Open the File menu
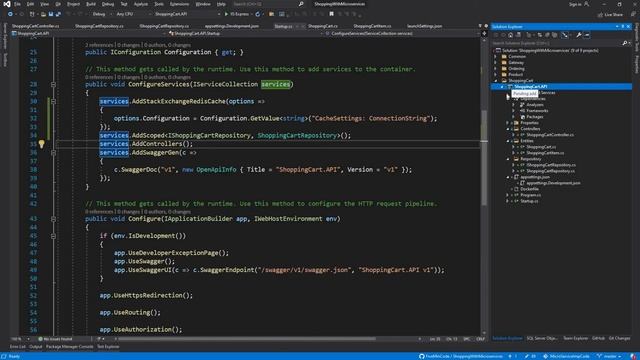This screenshot has height=360, width=640. 17,4
